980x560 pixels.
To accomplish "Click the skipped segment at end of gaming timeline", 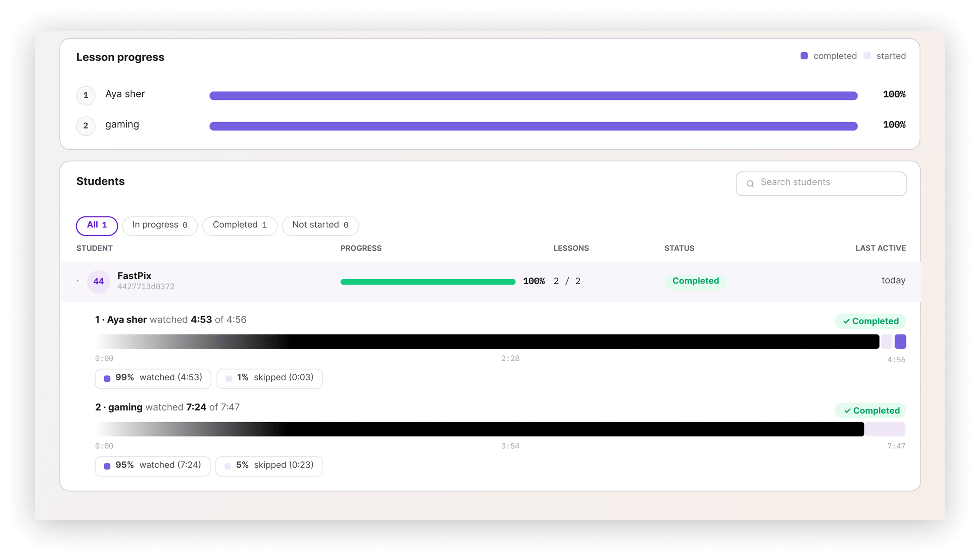I will 885,429.
